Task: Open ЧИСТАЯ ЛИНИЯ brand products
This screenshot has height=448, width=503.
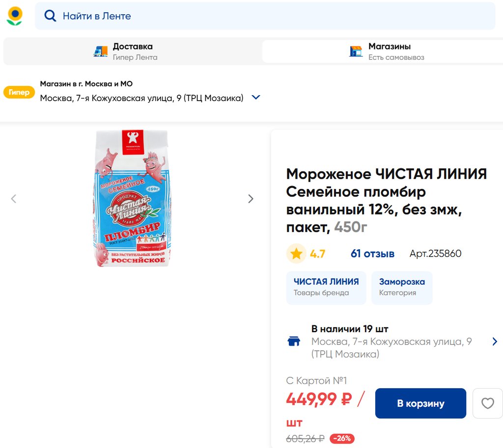Action: click(x=326, y=287)
